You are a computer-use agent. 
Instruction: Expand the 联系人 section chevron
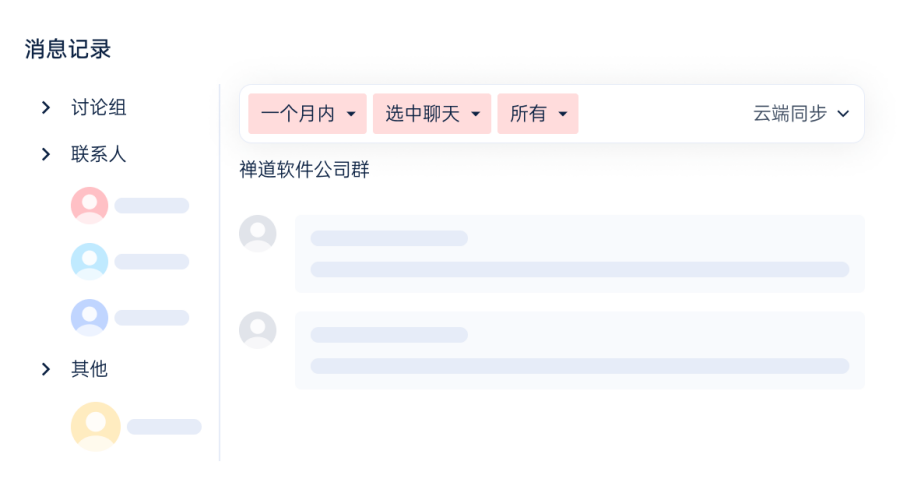pyautogui.click(x=46, y=154)
